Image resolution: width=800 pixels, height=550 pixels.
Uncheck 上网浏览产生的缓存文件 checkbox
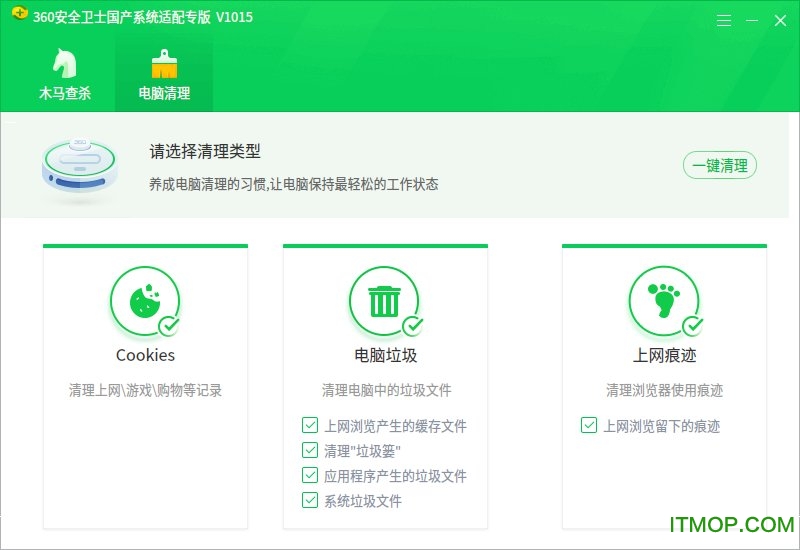click(x=310, y=425)
